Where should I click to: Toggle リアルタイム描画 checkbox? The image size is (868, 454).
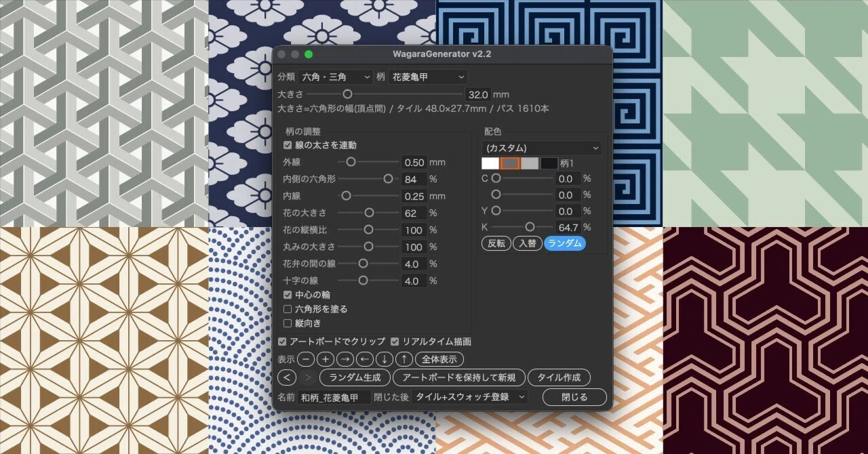coord(395,342)
